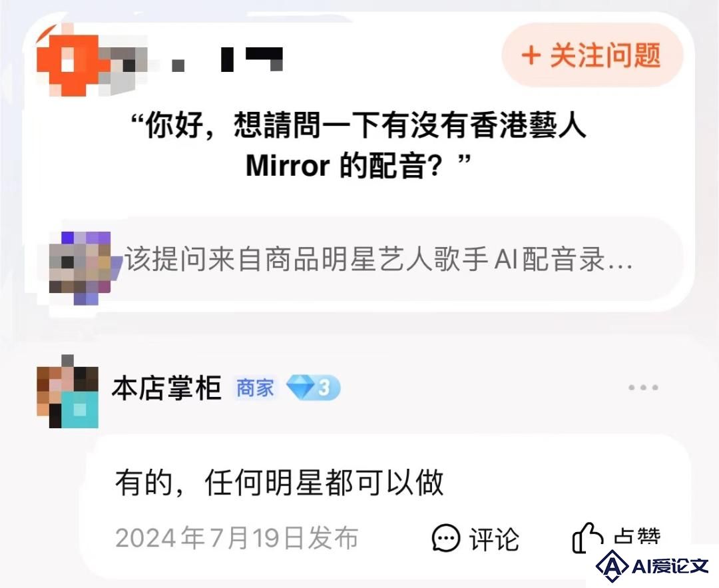Tap the comment speech bubble icon
The width and height of the screenshot is (719, 588).
(x=445, y=537)
